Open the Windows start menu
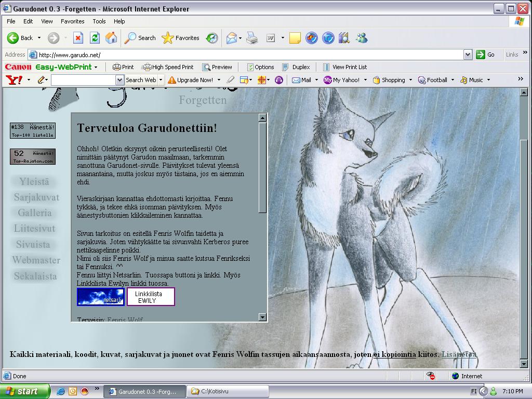The width and height of the screenshot is (532, 399). click(24, 391)
